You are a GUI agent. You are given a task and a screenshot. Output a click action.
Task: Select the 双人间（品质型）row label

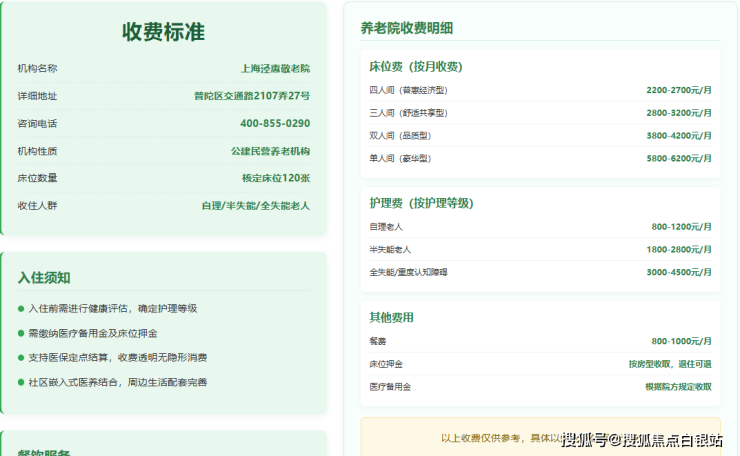click(400, 135)
